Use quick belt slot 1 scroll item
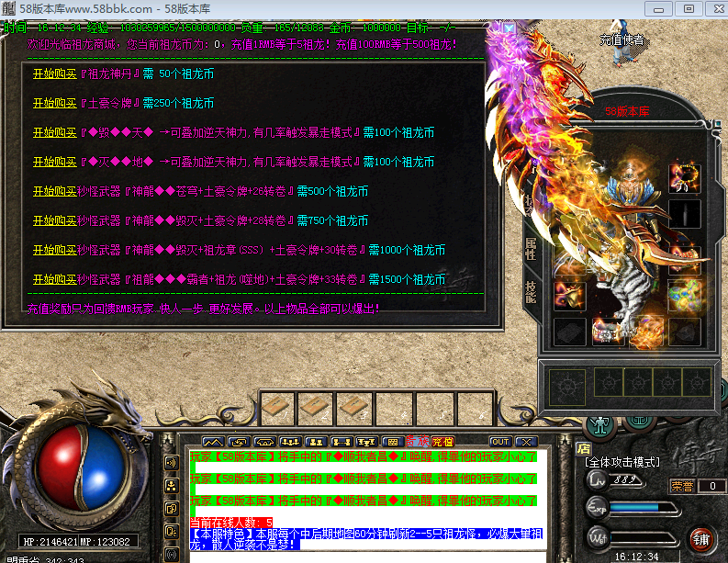The width and height of the screenshot is (728, 563). 278,409
